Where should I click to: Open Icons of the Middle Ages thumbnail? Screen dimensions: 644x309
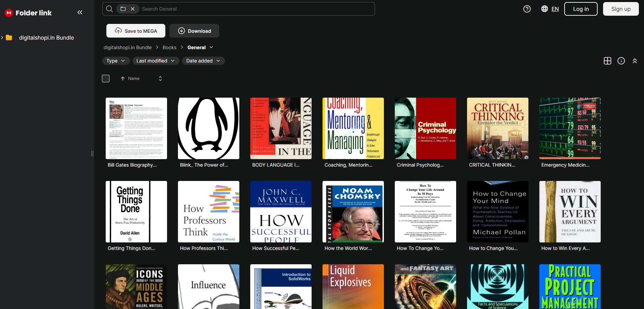click(x=136, y=287)
